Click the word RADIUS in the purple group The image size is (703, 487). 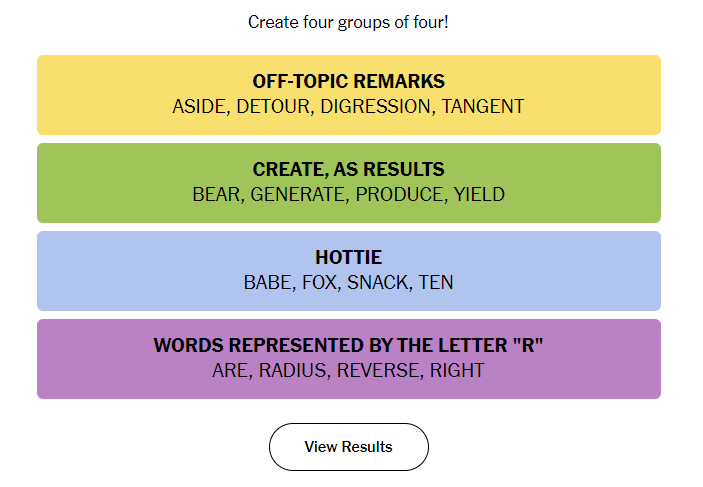[292, 370]
